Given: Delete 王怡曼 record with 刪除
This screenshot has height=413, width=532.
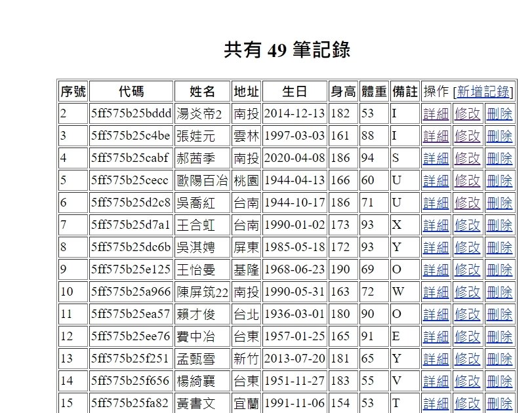Looking at the screenshot, I should 499,270.
